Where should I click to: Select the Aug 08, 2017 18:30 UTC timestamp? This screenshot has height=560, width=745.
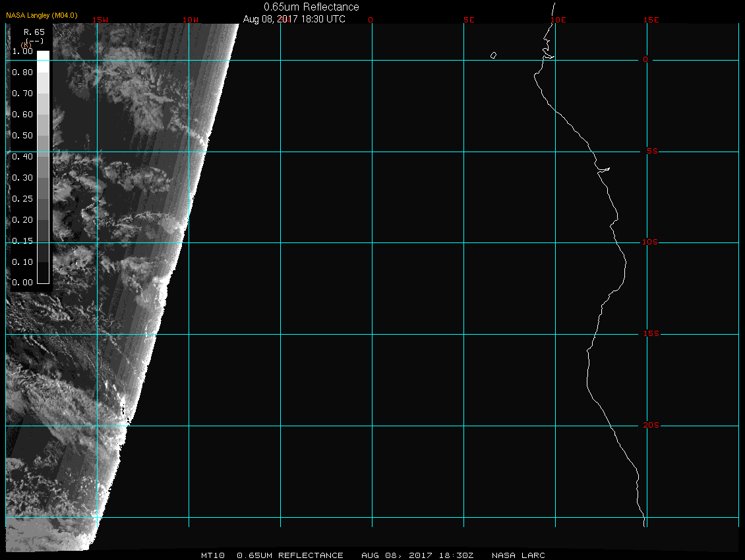(x=294, y=19)
